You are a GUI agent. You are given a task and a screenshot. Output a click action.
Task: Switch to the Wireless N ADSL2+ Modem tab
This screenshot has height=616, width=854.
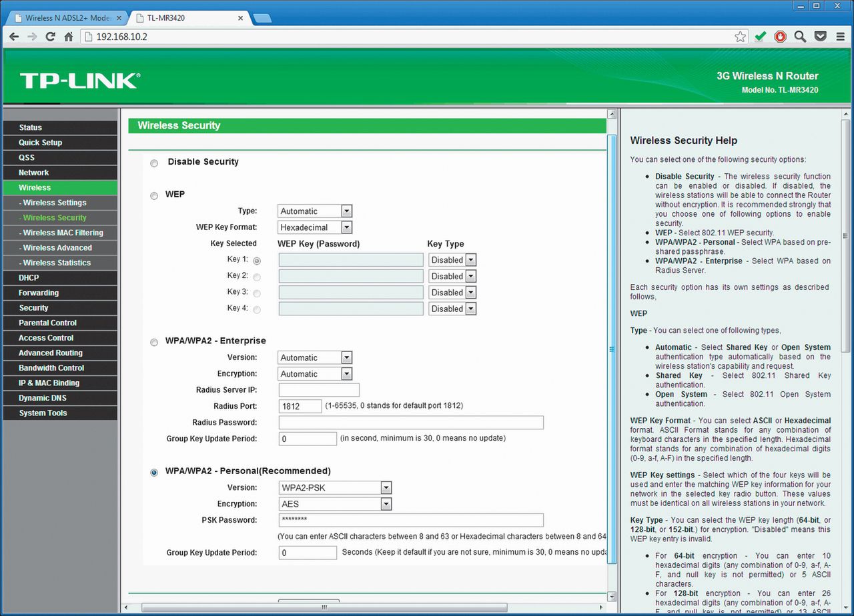[65, 18]
